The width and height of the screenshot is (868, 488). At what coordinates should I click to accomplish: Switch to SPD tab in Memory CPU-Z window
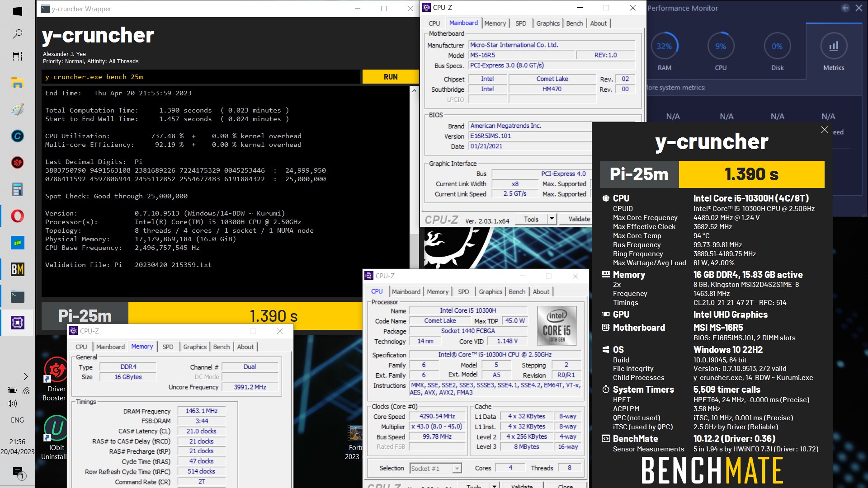(x=168, y=347)
